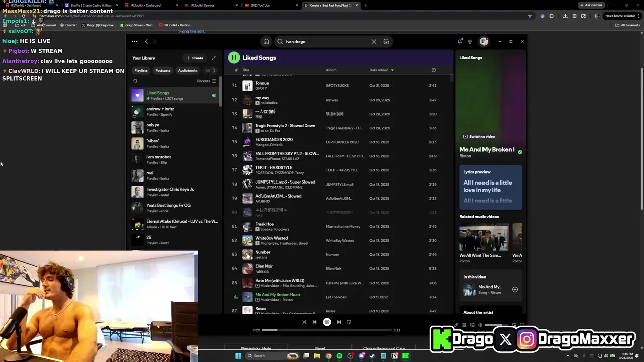Switch to Shuffle Crypto Casino browser tab
644x362 pixels.
pyautogui.click(x=91, y=5)
